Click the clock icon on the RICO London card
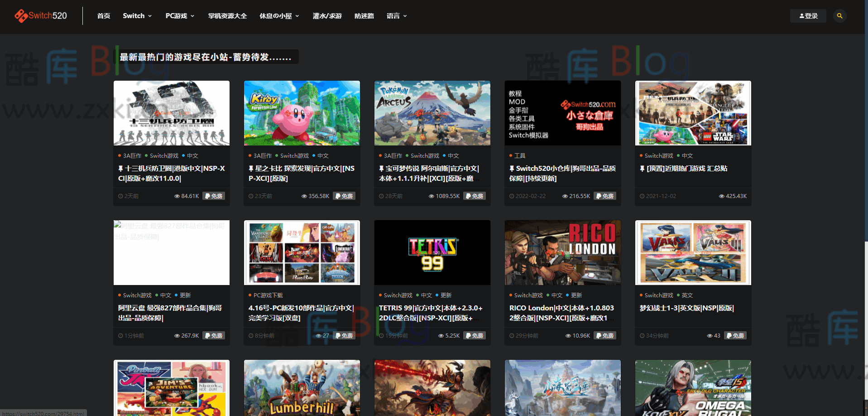The height and width of the screenshot is (416, 868). tap(511, 335)
